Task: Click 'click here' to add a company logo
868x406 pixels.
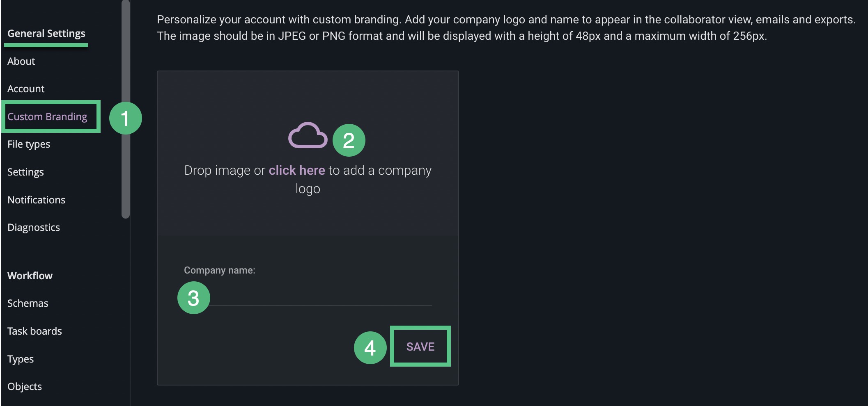Action: coord(297,170)
